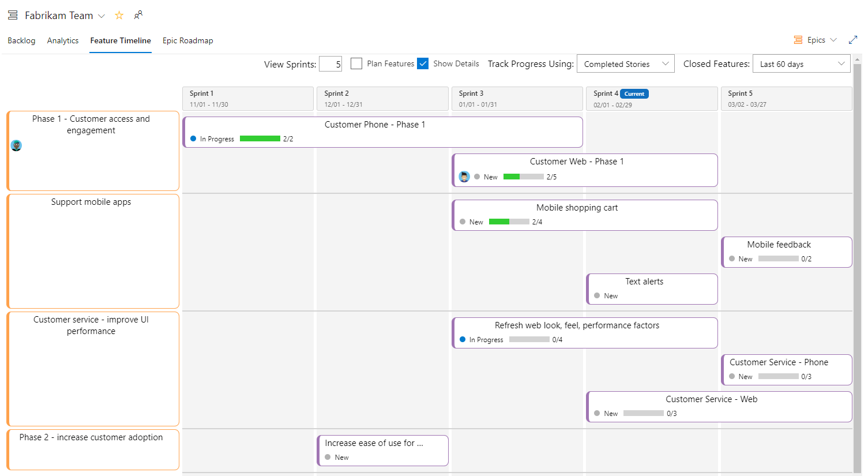The image size is (868, 476).
Task: Expand the Fabrikam Team selector chevron
Action: [102, 16]
